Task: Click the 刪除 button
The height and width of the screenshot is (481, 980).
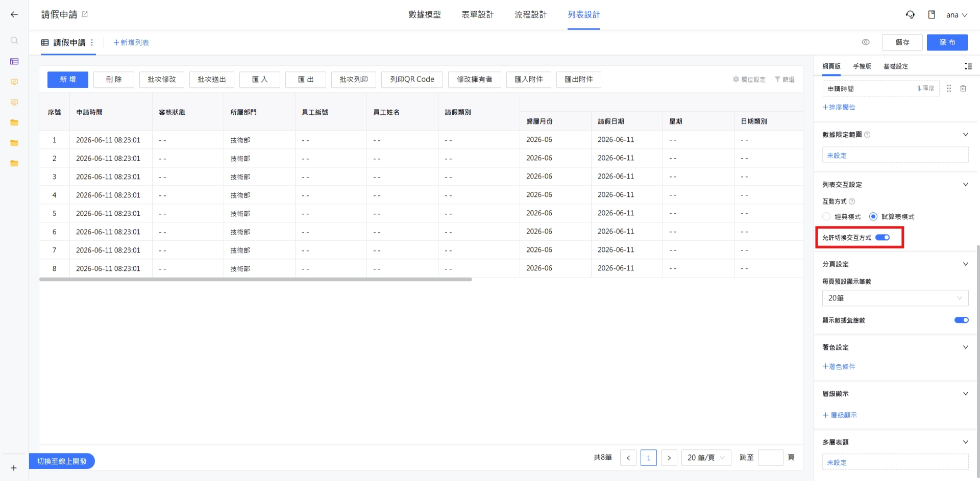Action: click(x=114, y=80)
